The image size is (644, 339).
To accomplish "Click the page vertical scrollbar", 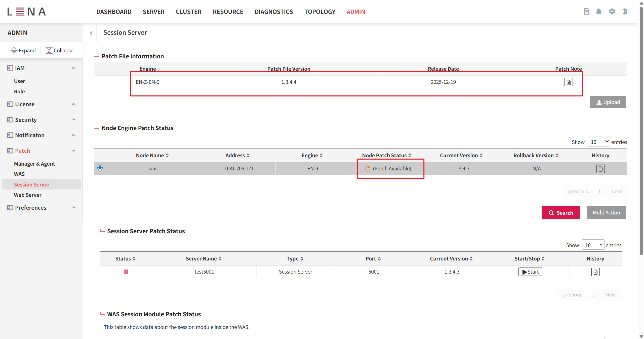I will [x=641, y=131].
